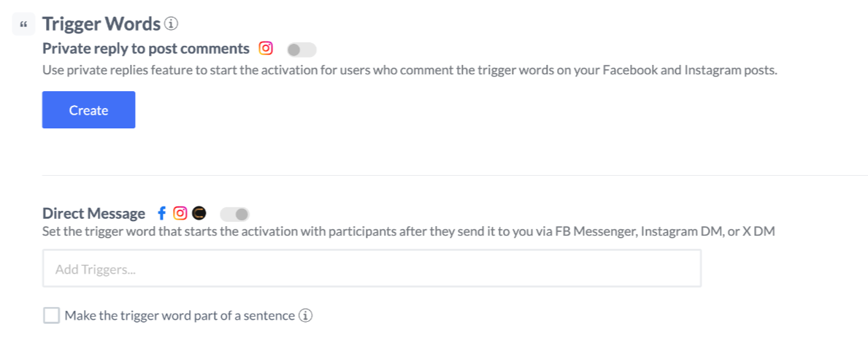Viewport: 868px width, 340px height.
Task: Open the info icon for sentence trigger option
Action: click(307, 316)
